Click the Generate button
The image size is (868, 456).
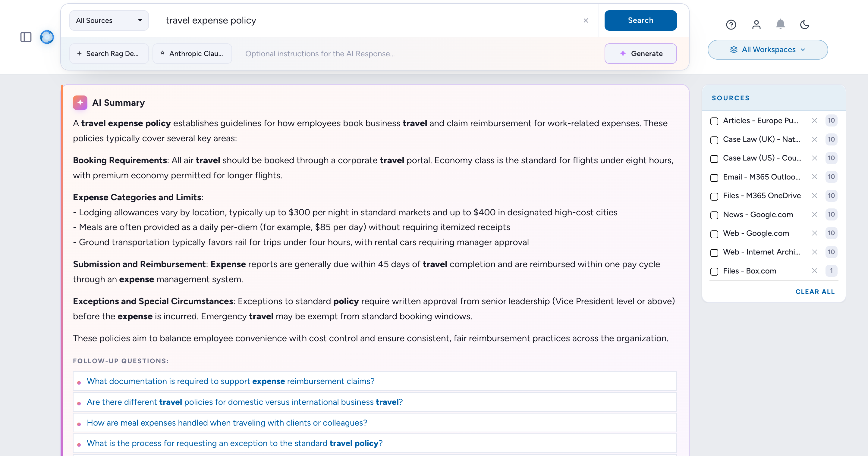click(x=640, y=54)
